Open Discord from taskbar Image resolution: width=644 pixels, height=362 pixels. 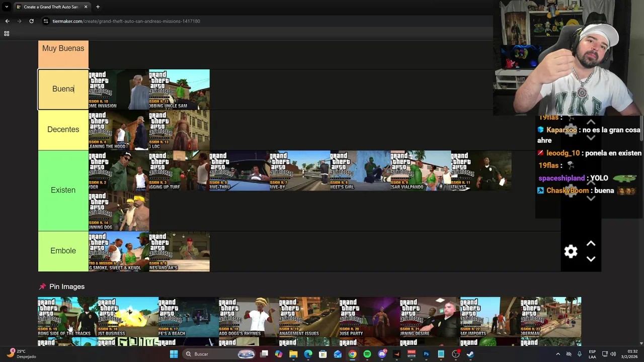click(382, 354)
